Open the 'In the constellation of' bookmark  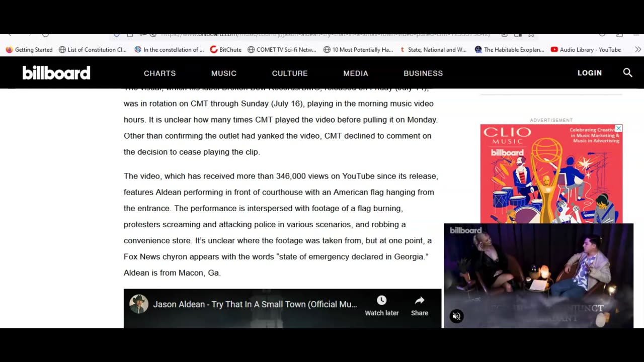tap(169, 50)
